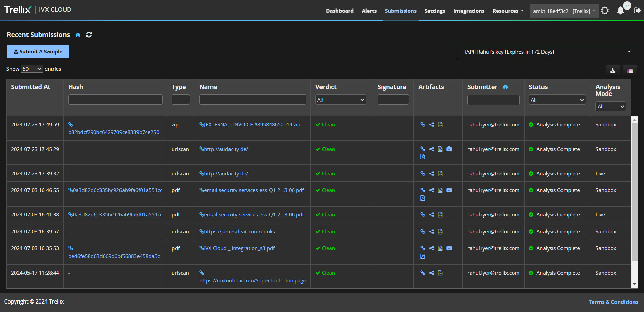Open the Verdict filter dropdown

[x=341, y=100]
